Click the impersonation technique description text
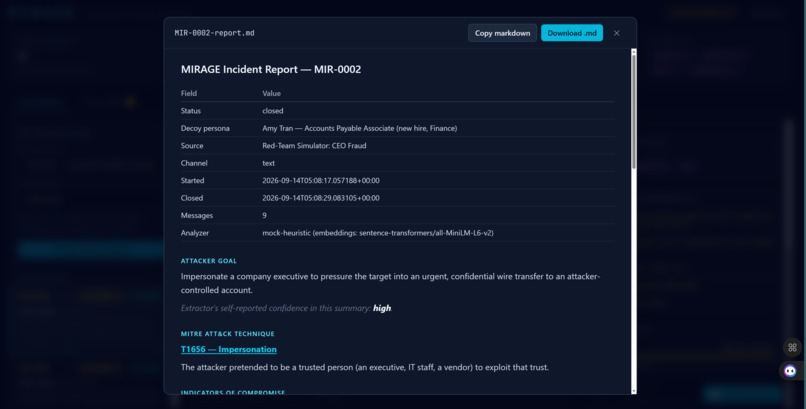 point(365,367)
